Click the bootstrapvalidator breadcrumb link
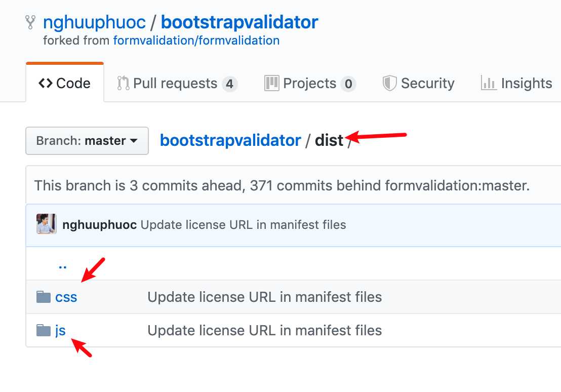The height and width of the screenshot is (392, 561). (x=230, y=140)
